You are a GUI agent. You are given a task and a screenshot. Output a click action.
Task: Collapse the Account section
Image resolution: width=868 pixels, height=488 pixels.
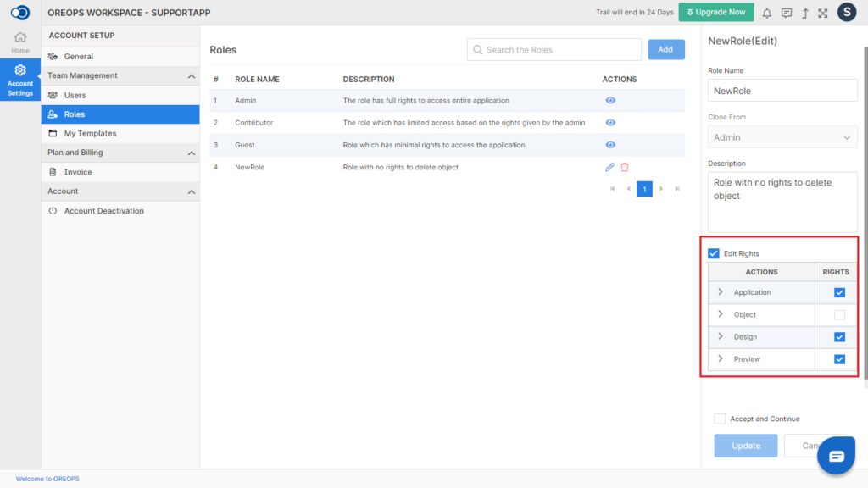pyautogui.click(x=192, y=191)
